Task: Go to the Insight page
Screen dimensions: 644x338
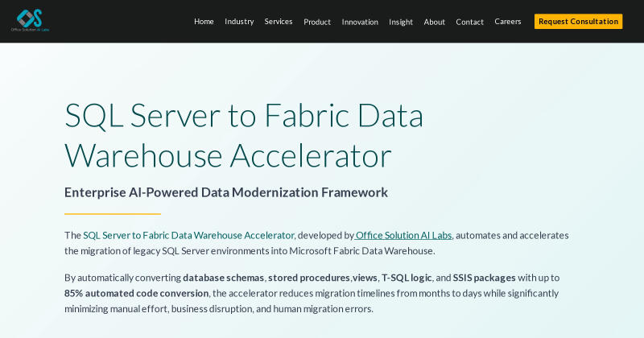Action: [x=401, y=22]
